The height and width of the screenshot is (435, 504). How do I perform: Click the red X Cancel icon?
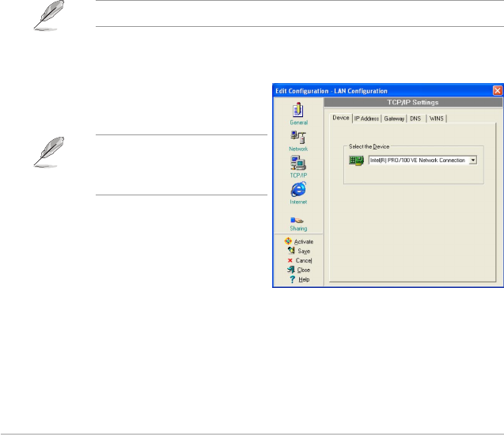click(x=290, y=260)
